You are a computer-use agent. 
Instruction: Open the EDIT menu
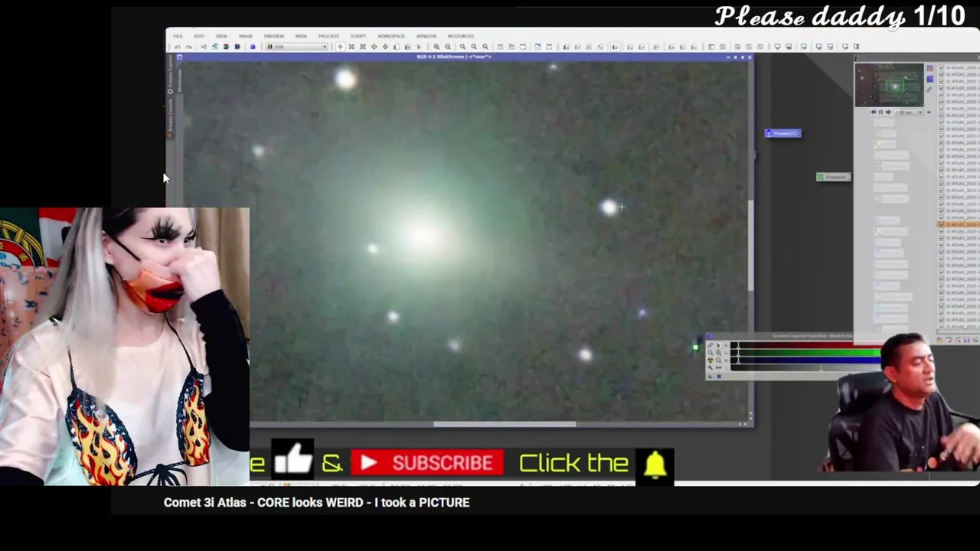click(199, 36)
